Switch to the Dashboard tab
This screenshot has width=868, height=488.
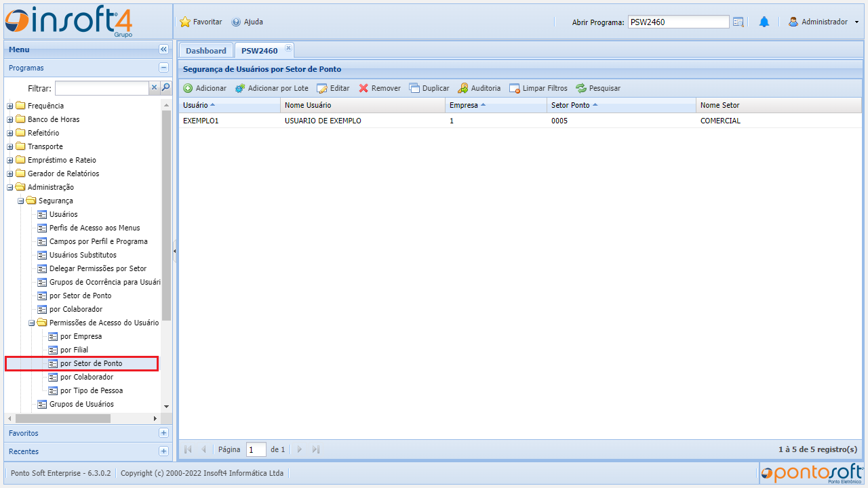pyautogui.click(x=205, y=51)
